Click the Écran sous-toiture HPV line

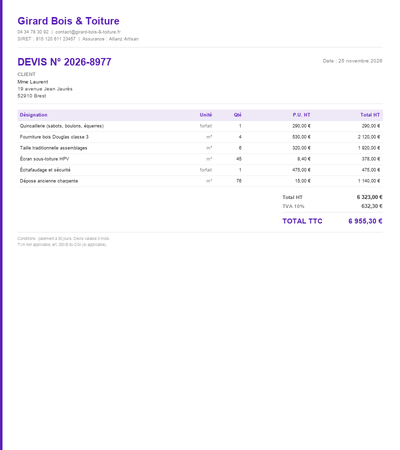click(200, 159)
